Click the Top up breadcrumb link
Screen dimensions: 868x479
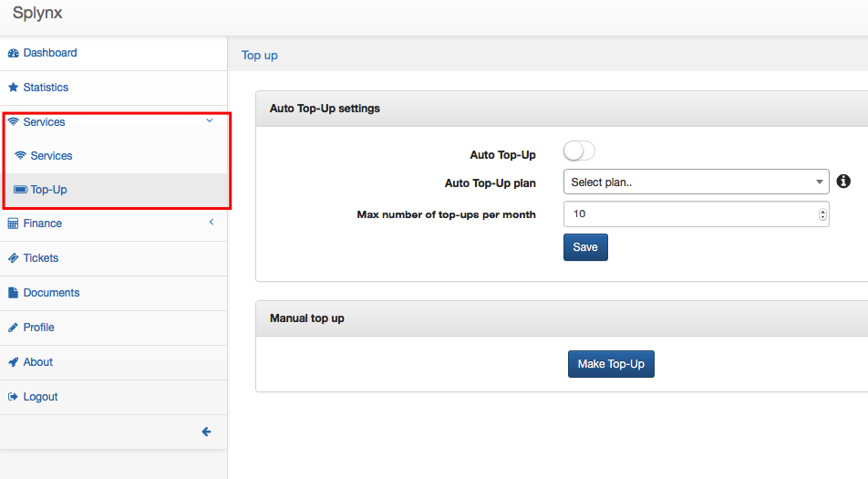click(x=260, y=56)
